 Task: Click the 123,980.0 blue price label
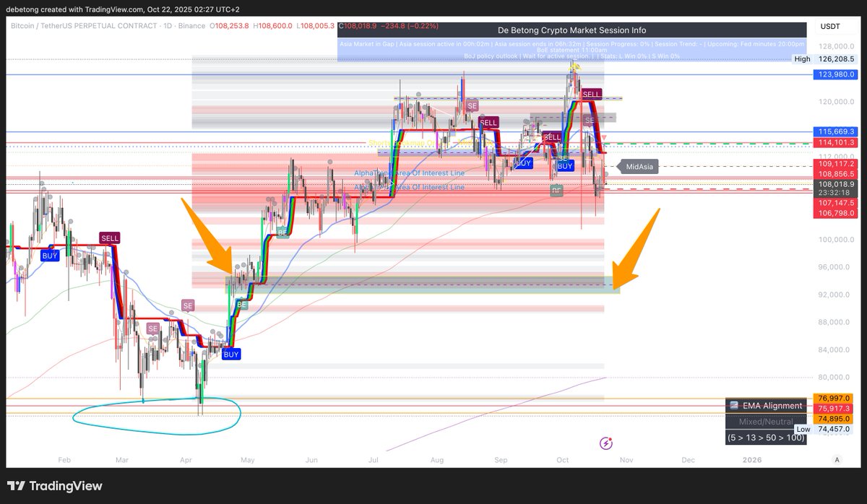click(x=835, y=74)
